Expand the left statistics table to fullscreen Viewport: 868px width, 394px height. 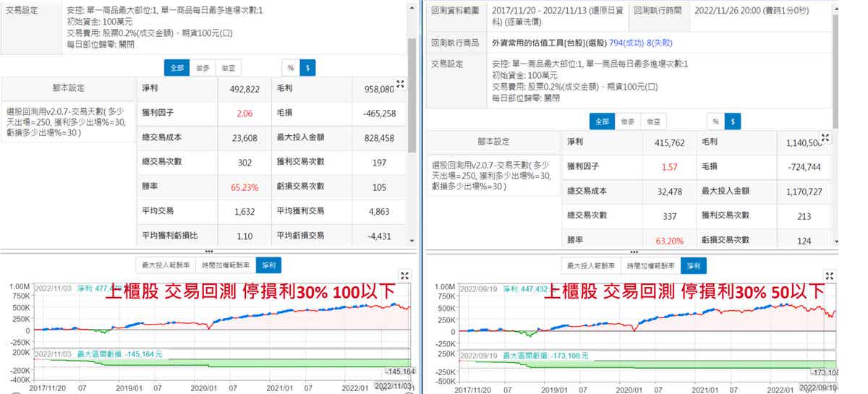(x=400, y=85)
